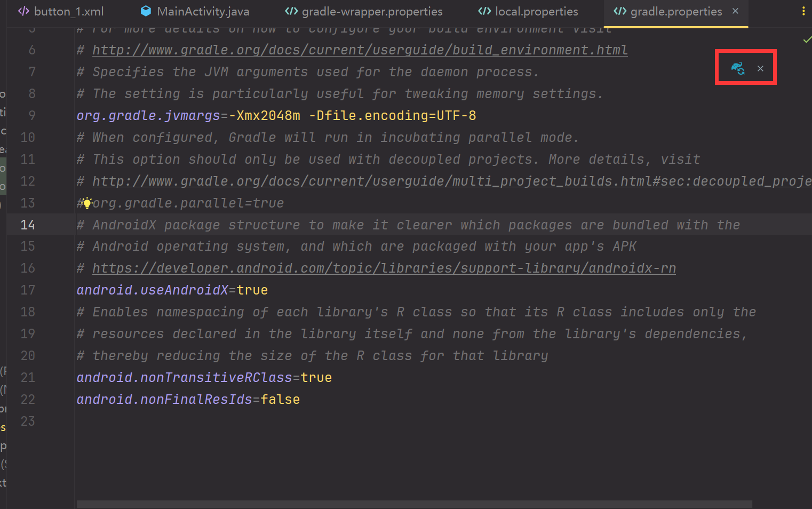
Task: Click the false value on line 22
Action: click(280, 400)
